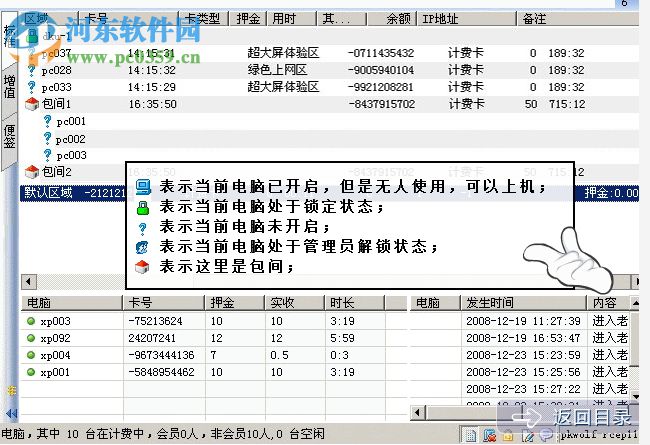The width and height of the screenshot is (650, 445).
Task: Click the 备注 column header
Action: click(x=577, y=19)
